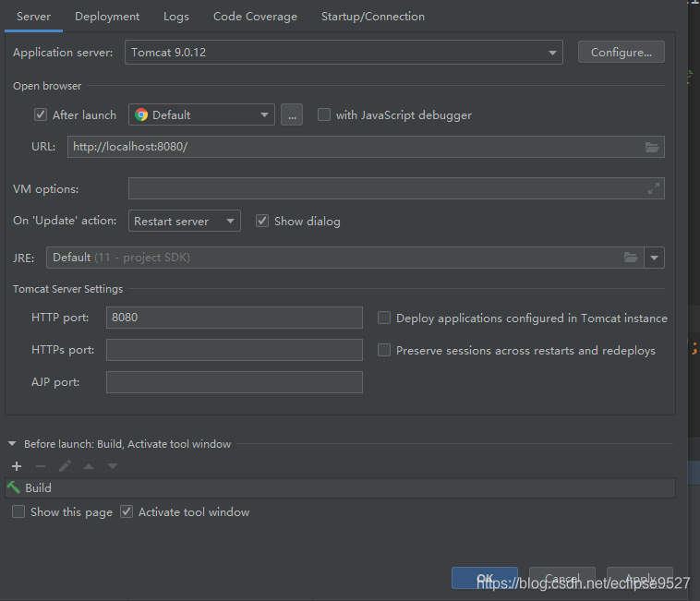Check the Show this page option

pyautogui.click(x=18, y=511)
